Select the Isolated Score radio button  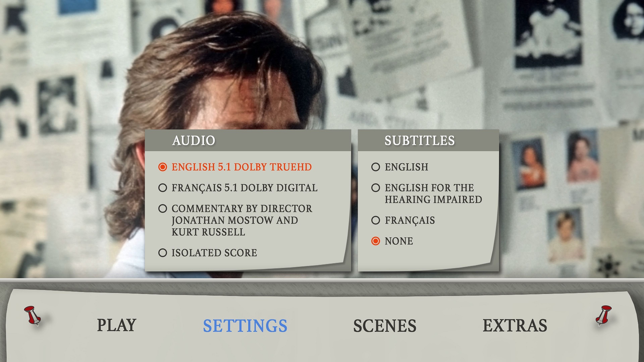(163, 253)
